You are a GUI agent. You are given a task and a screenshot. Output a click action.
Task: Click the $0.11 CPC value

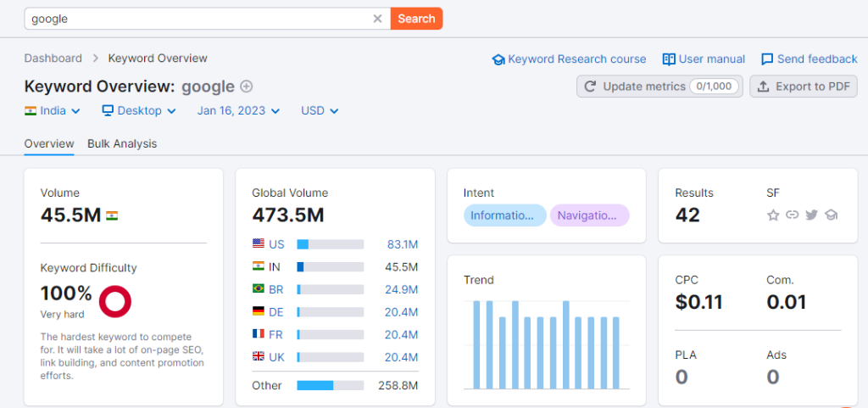coord(699,302)
